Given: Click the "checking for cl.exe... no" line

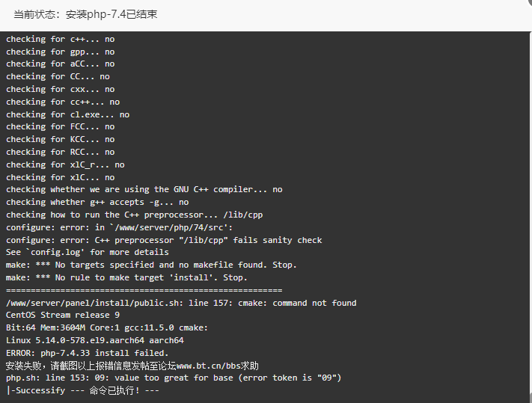Looking at the screenshot, I should click(68, 115).
